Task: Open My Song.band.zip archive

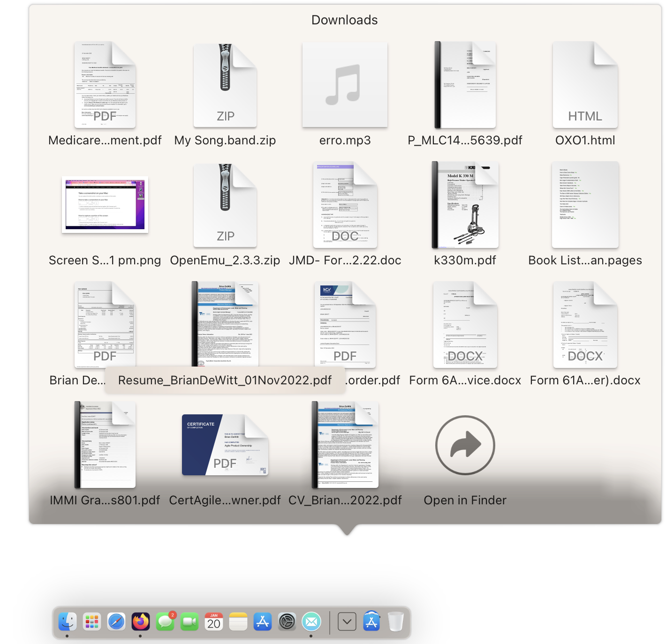Action: pyautogui.click(x=225, y=85)
